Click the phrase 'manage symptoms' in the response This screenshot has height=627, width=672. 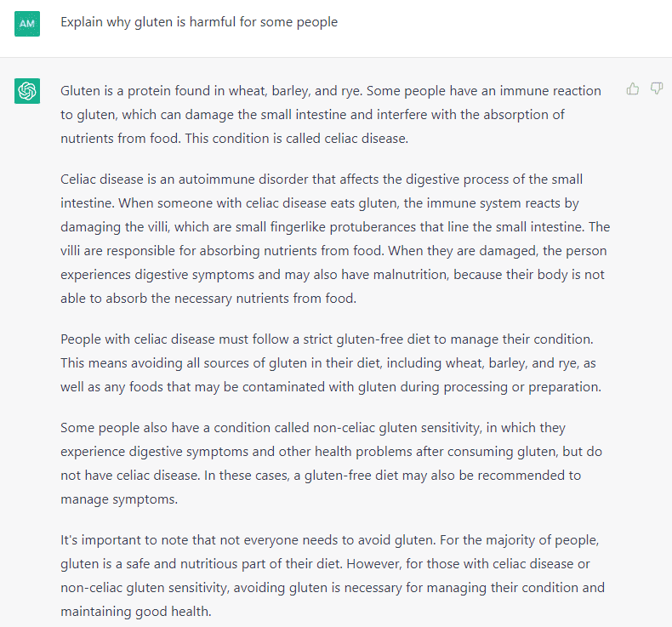coord(118,499)
